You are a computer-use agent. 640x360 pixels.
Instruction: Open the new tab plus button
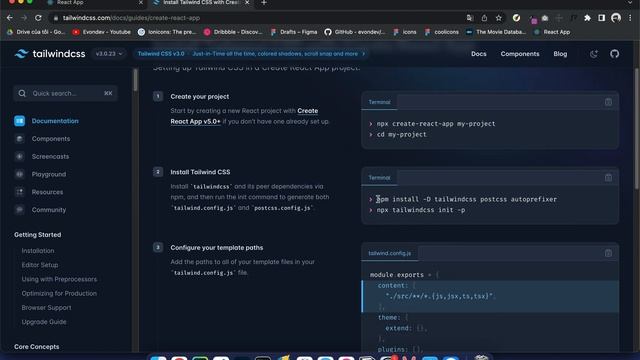point(264,3)
